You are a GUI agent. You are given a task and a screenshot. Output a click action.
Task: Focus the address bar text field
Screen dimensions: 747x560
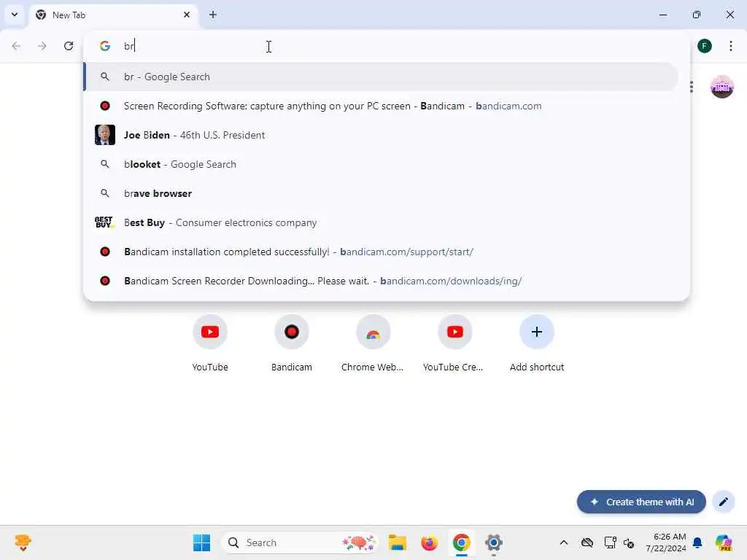386,46
